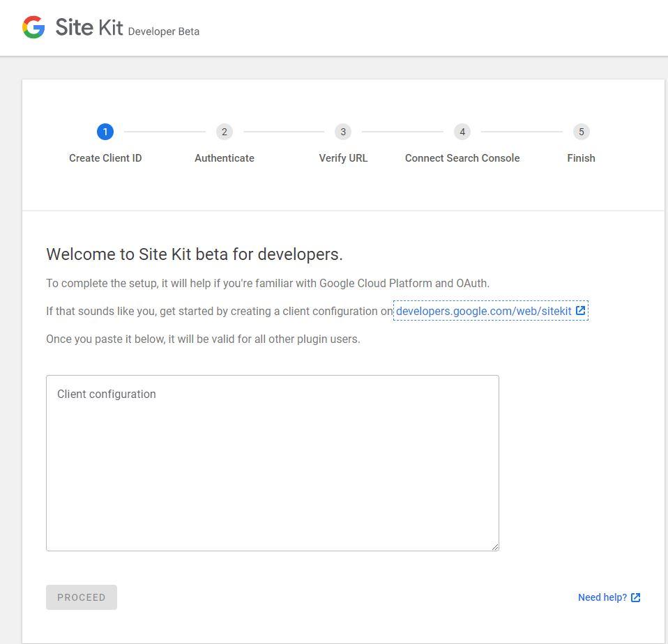The width and height of the screenshot is (668, 644).
Task: Click the Site Kit title text
Action: (89, 27)
